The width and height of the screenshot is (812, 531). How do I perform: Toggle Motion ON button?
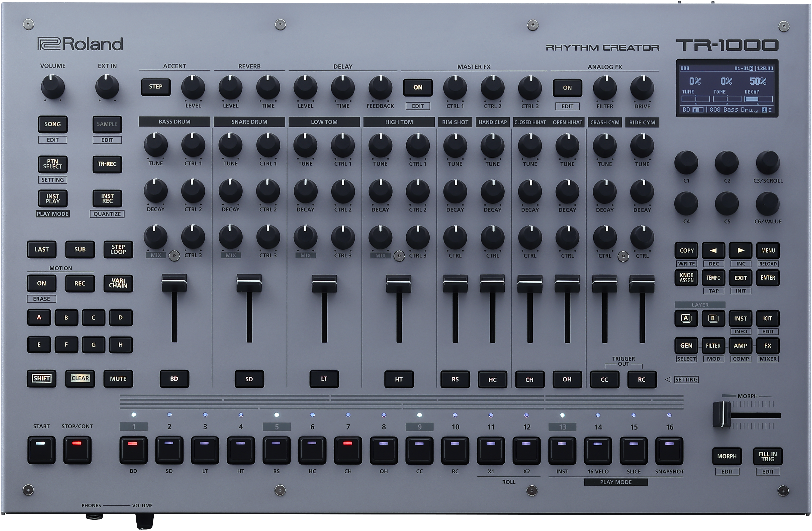(41, 283)
